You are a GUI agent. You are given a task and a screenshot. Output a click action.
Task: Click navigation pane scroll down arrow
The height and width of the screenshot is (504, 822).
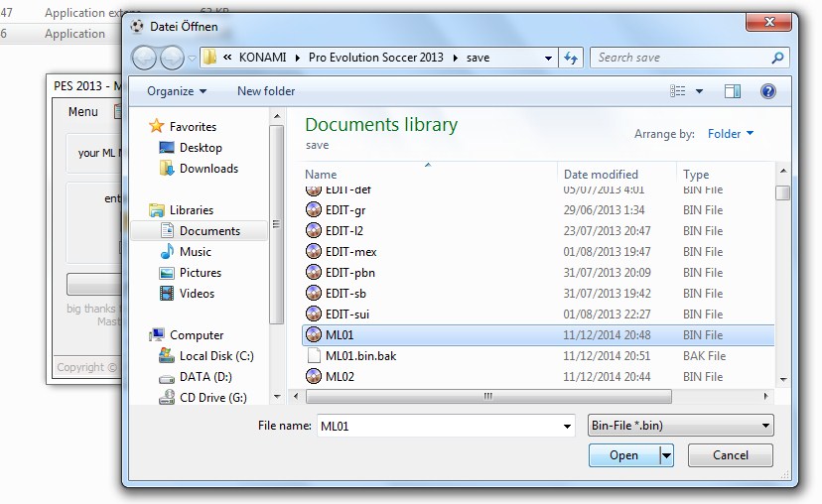coord(277,397)
